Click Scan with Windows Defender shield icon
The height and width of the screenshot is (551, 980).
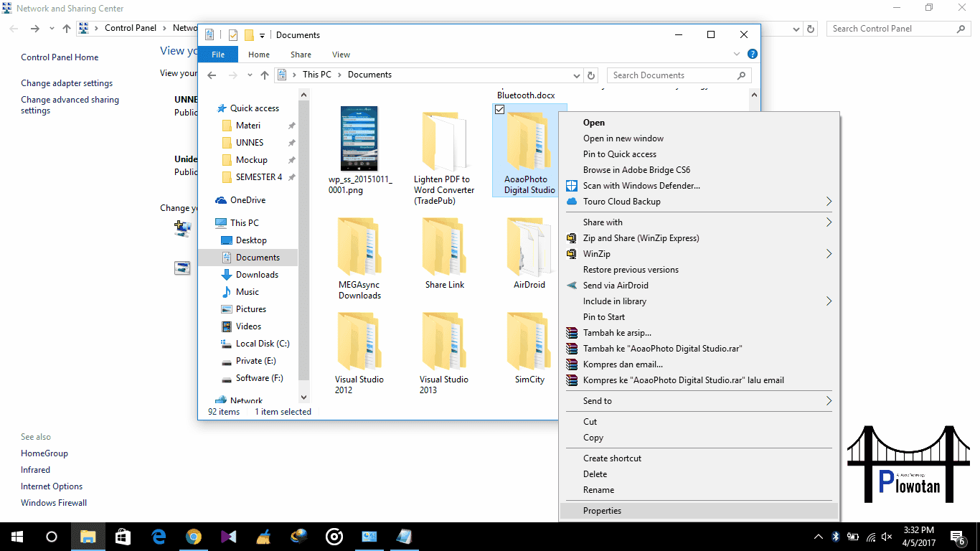pos(572,186)
